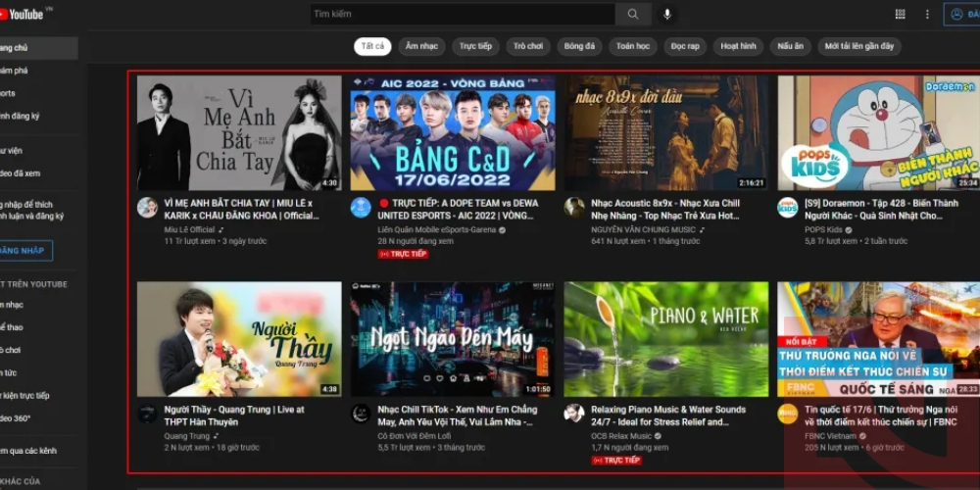Open Tin quốc tế 17/6 video title
The width and height of the screenshot is (980, 490).
point(881,416)
